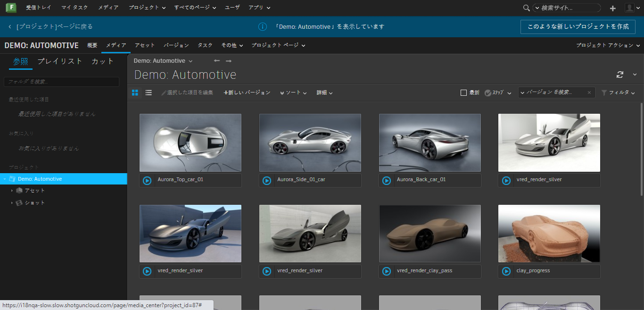Click in the フォルダを検索 search field
This screenshot has width=644, height=310.
coord(61,82)
